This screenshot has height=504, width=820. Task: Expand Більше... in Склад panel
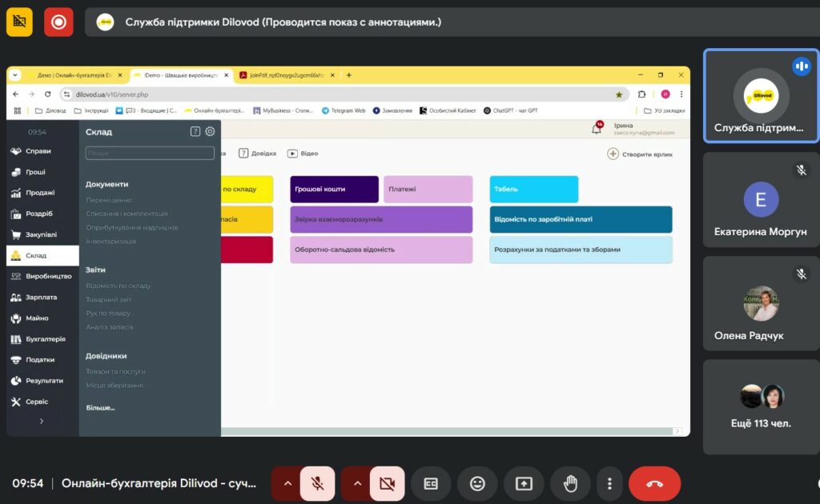pos(100,407)
